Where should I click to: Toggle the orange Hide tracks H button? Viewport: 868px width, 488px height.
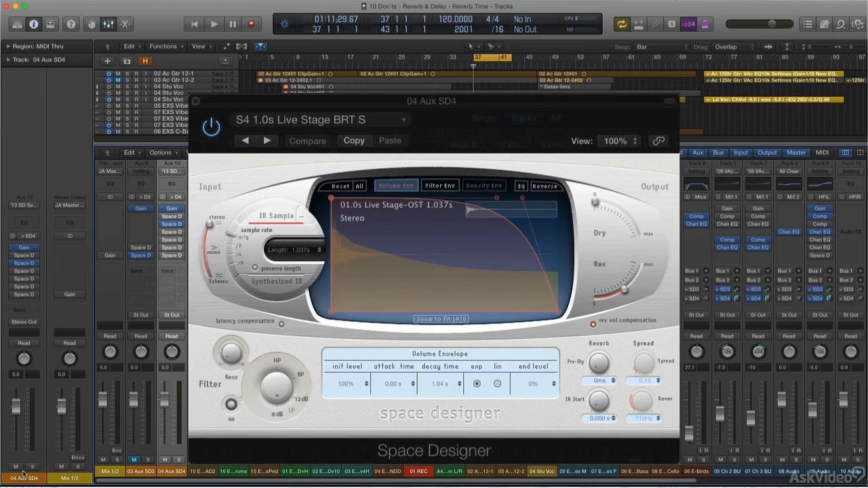pos(144,61)
